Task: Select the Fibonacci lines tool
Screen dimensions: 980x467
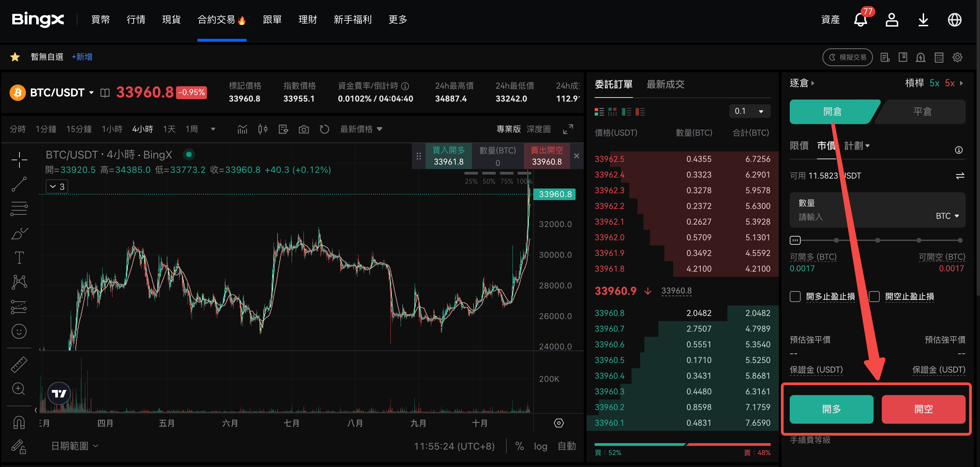Action: (x=19, y=208)
